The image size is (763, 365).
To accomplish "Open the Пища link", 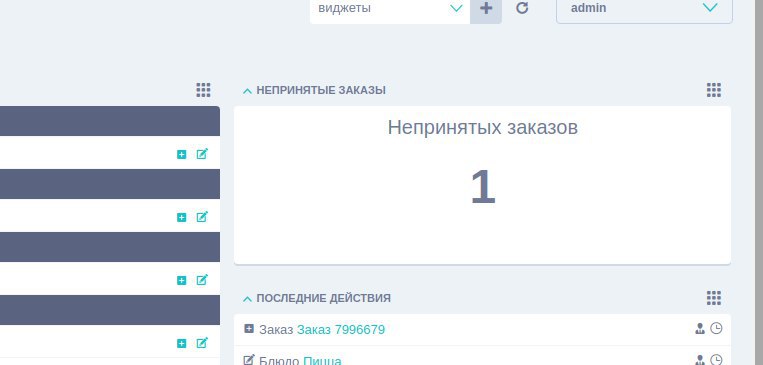I will click(x=322, y=361).
